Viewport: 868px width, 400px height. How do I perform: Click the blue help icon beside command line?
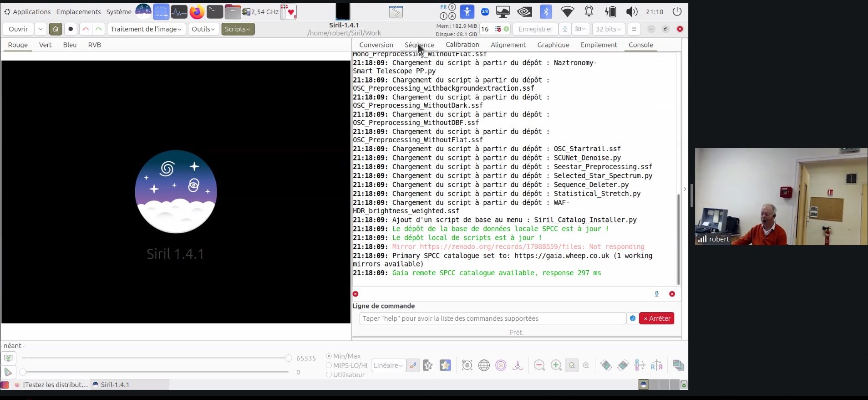click(632, 318)
